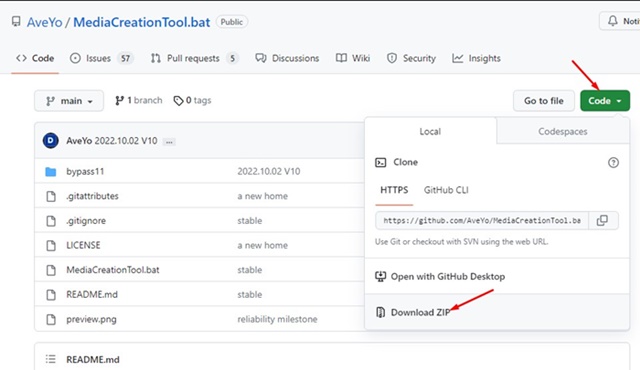640x370 pixels.
Task: Open the 'stable' commit for README.md
Action: [250, 295]
